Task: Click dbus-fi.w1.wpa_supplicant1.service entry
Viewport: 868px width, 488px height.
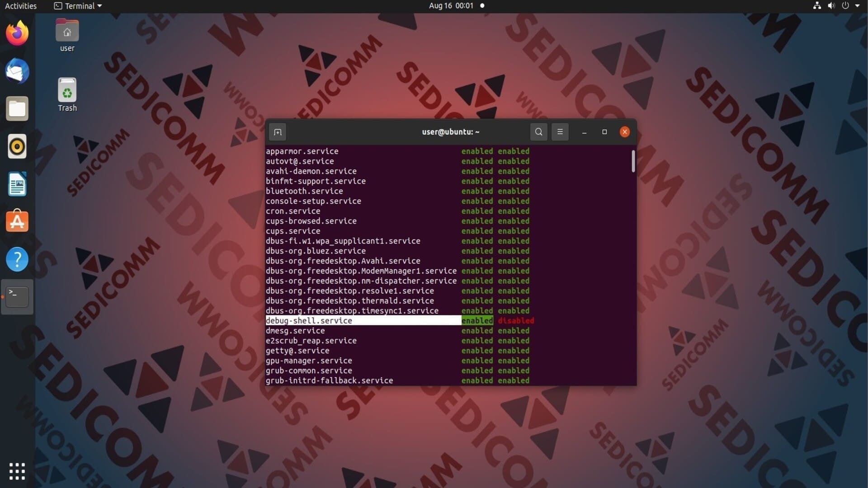Action: 343,241
